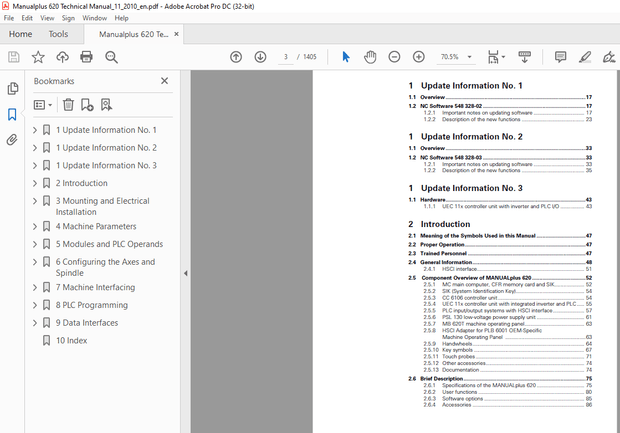Open the Sign menu
Image resolution: width=620 pixels, height=433 pixels.
pos(68,18)
